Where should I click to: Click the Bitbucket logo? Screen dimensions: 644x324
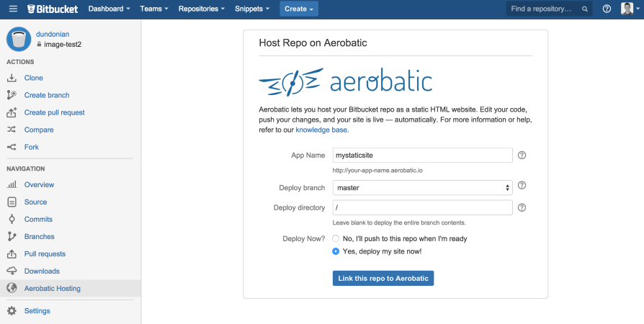pyautogui.click(x=53, y=9)
